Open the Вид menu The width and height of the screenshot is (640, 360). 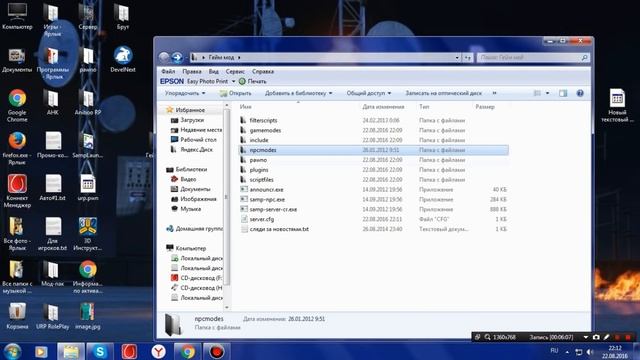(x=213, y=71)
